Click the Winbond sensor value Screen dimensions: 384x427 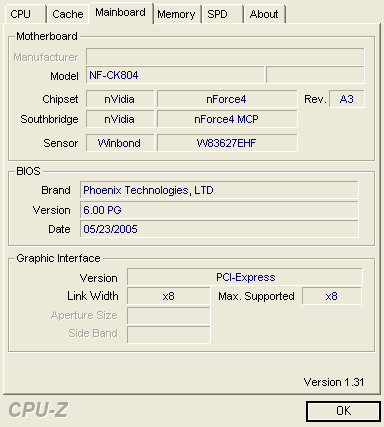(120, 143)
